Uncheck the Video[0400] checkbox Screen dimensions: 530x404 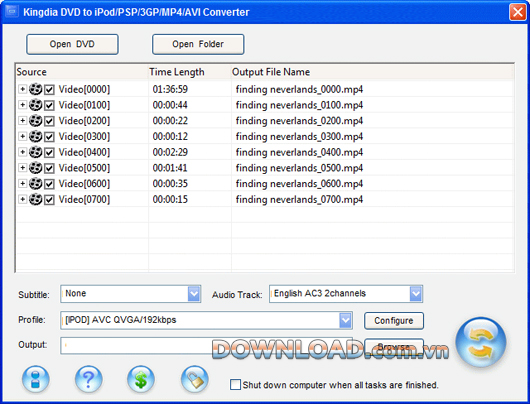(x=49, y=152)
